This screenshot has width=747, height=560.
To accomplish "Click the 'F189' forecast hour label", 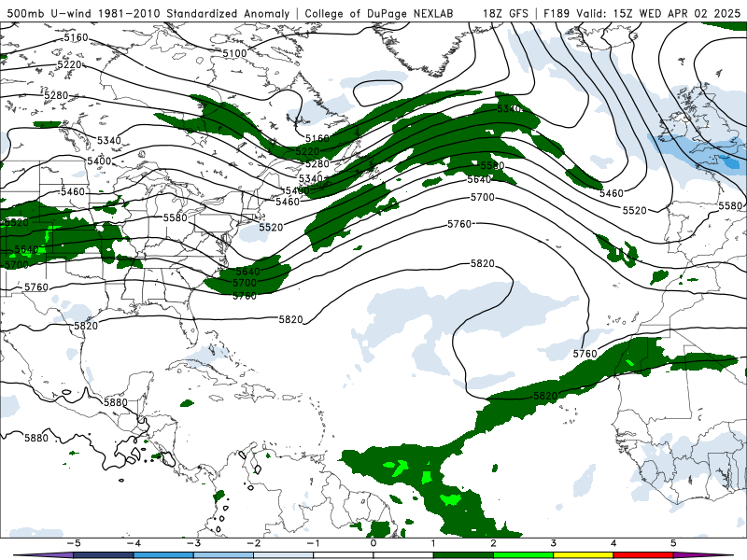I will pos(557,13).
